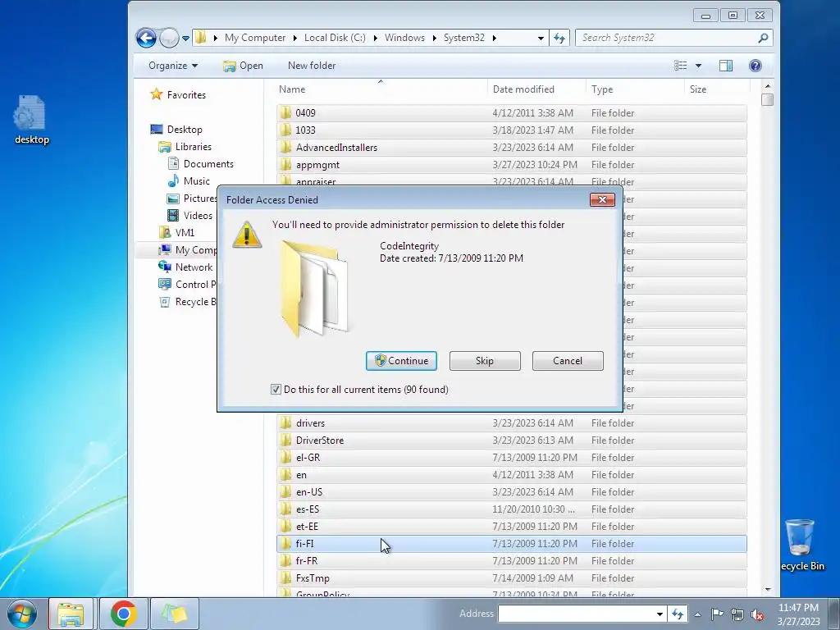Select the et-EE folder
Screen dimensions: 840x630
pyautogui.click(x=512, y=527)
